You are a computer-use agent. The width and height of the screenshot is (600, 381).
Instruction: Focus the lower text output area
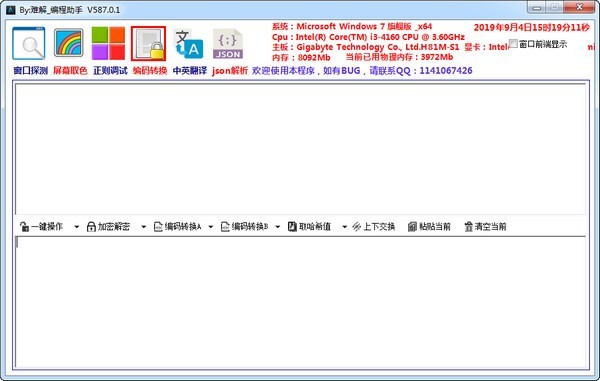(x=300, y=302)
